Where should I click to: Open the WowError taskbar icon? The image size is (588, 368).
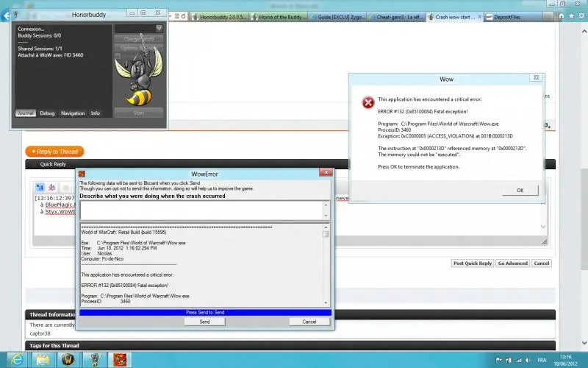(120, 360)
